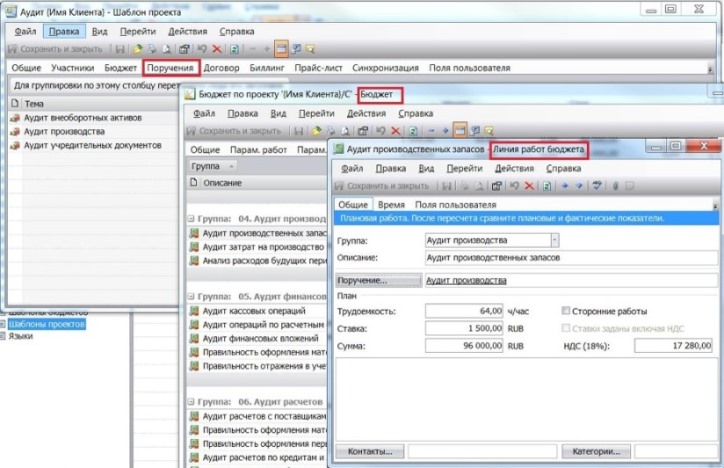Select the Аудит внеоборотных активов row
Screen dimensions: 724x468
pyautogui.click(x=92, y=118)
